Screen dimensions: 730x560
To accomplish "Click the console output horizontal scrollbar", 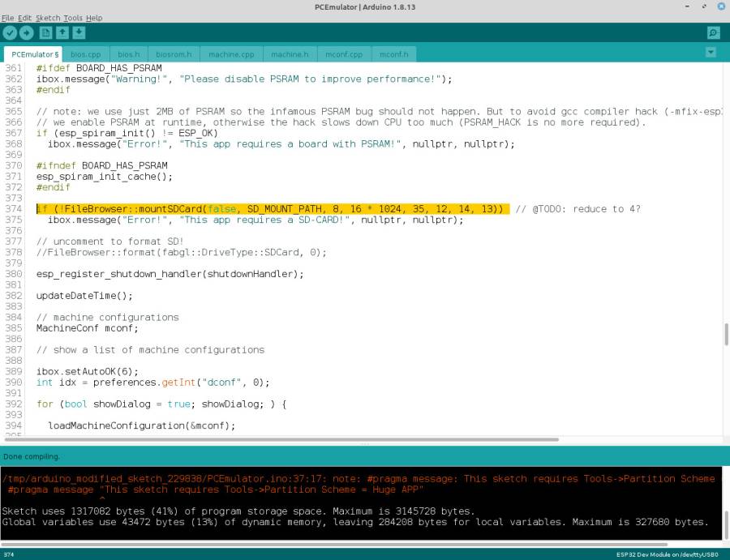I will tap(334, 544).
